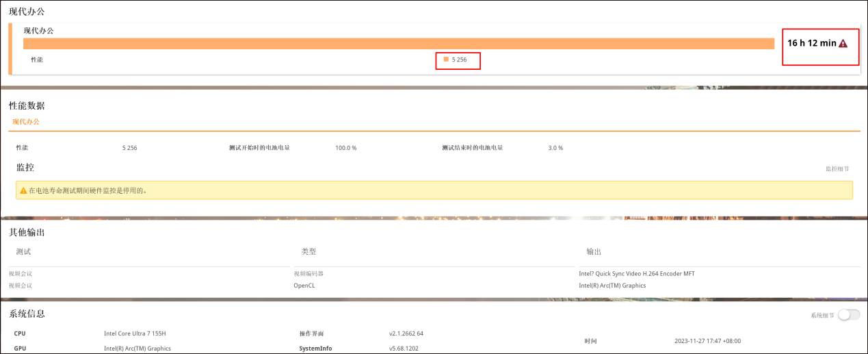Click the CPU label
The width and height of the screenshot is (868, 354).
[x=20, y=333]
